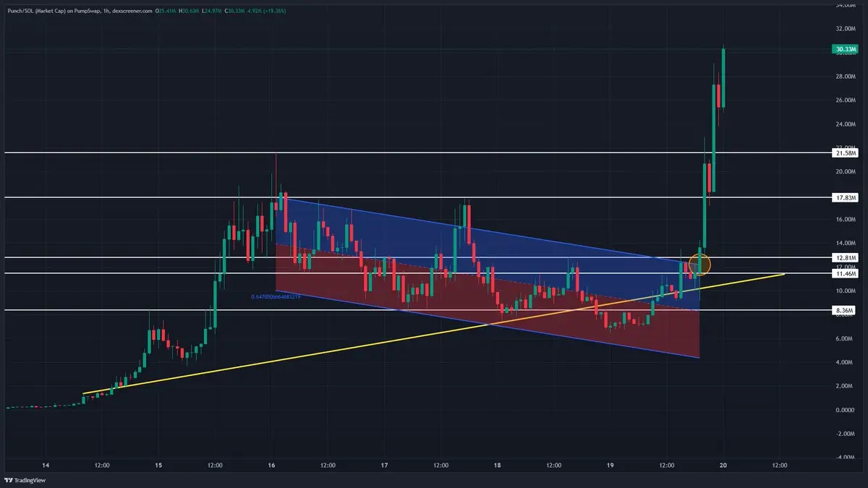Click the 6.00M price axis label
The width and height of the screenshot is (868, 488).
pyautogui.click(x=845, y=339)
